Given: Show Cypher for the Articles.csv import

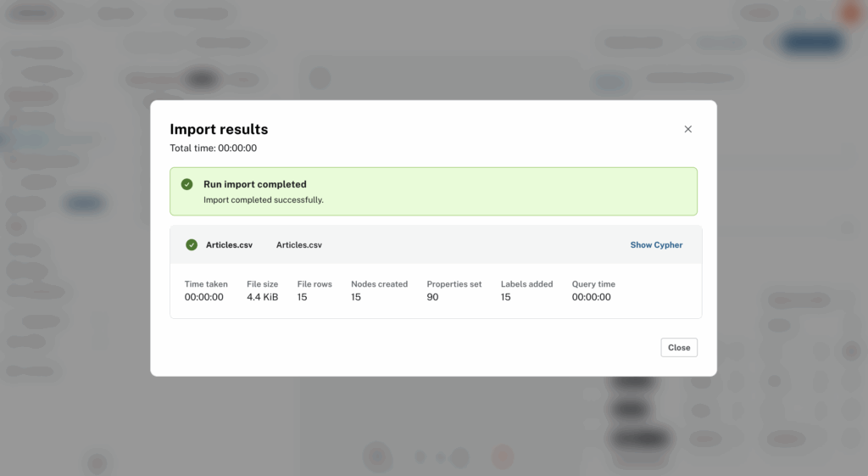Looking at the screenshot, I should coord(656,245).
